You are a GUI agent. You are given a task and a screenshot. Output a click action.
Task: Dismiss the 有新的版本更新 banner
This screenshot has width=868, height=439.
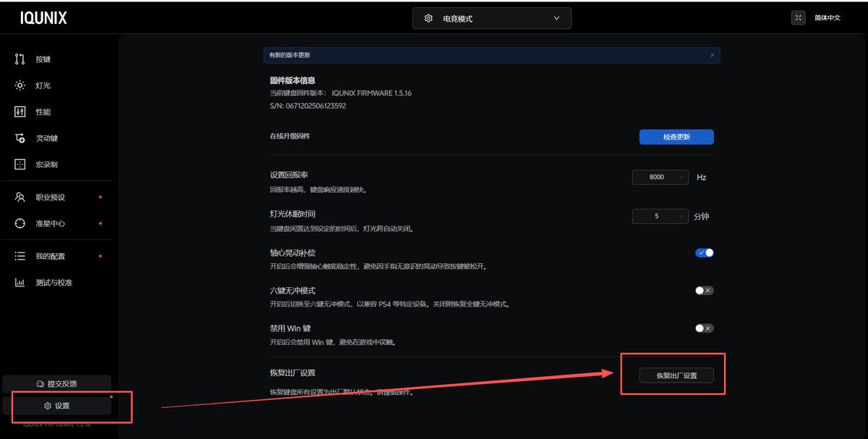pos(712,55)
